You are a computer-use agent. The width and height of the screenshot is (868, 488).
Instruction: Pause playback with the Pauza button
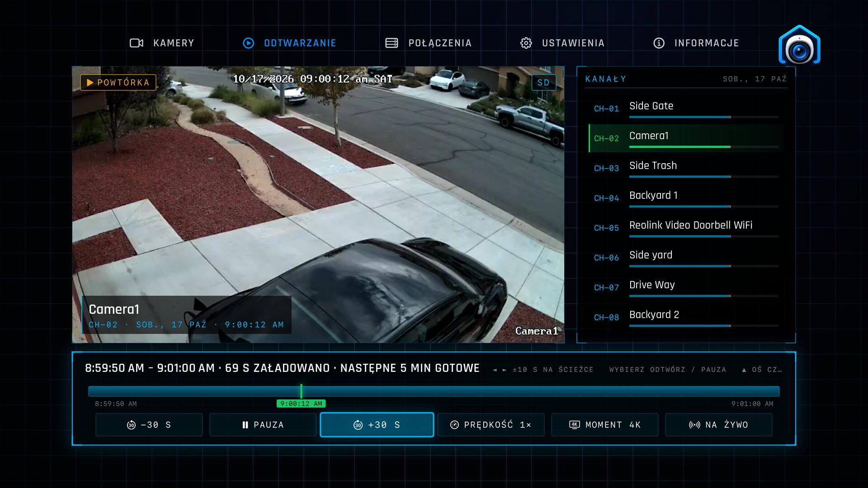(x=263, y=425)
